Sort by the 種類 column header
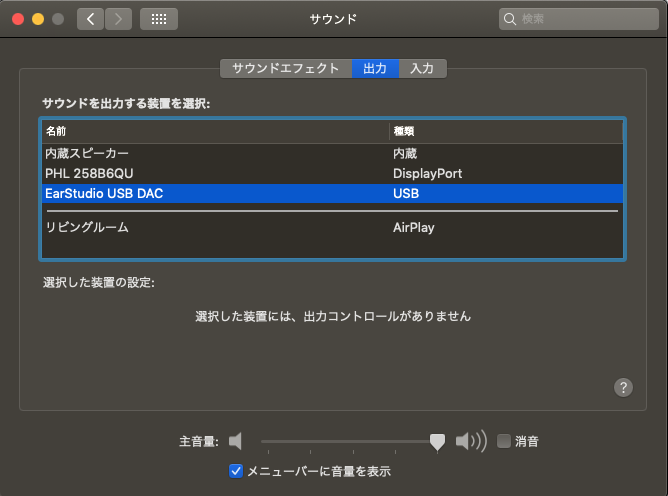 coord(506,131)
